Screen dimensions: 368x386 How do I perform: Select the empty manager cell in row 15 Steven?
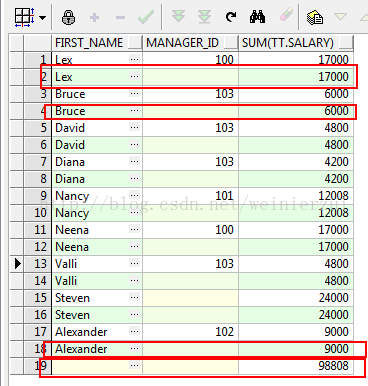coord(190,298)
